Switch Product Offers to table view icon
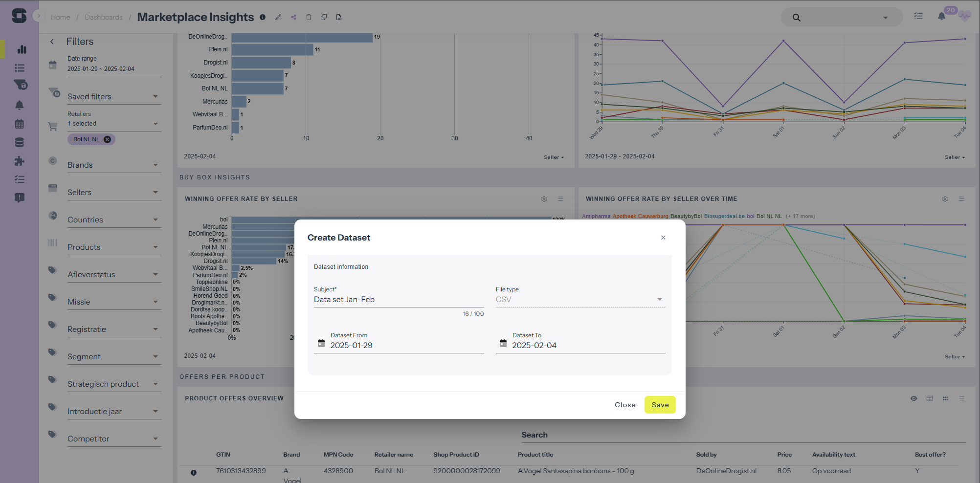The width and height of the screenshot is (980, 483). (x=929, y=398)
